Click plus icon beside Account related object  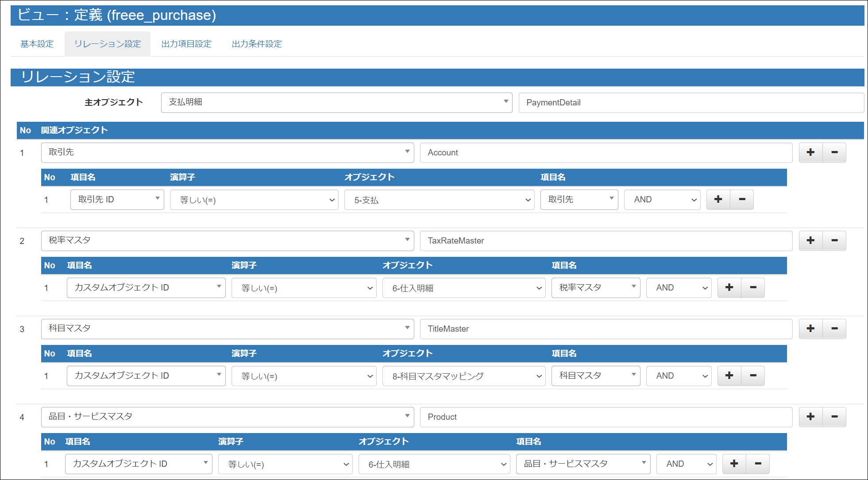tap(810, 152)
